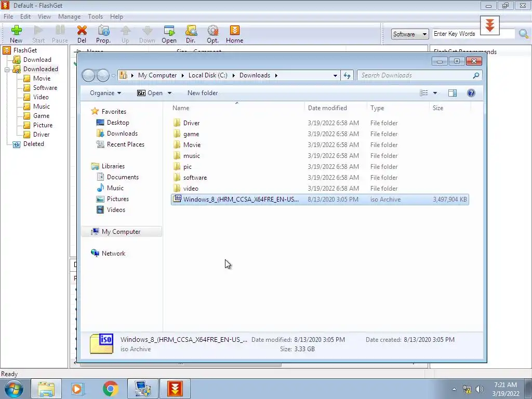Open the Help menu in FlashGet

coord(116,17)
